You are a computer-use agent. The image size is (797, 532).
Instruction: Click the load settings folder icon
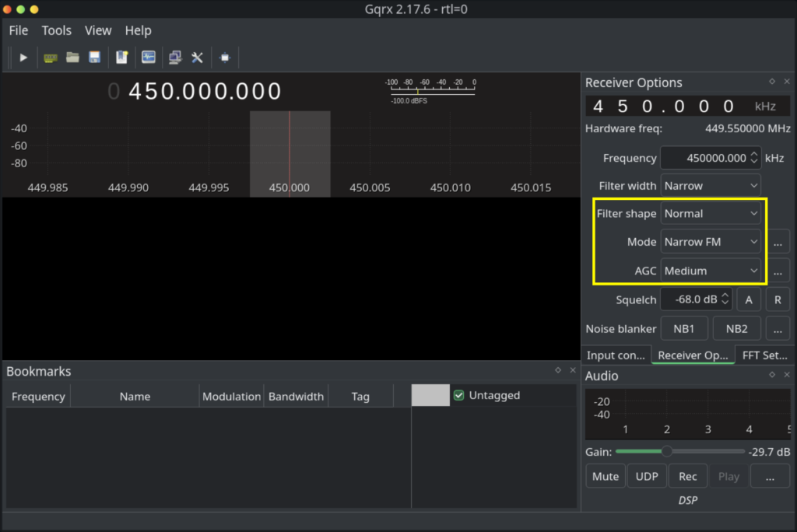(x=72, y=58)
